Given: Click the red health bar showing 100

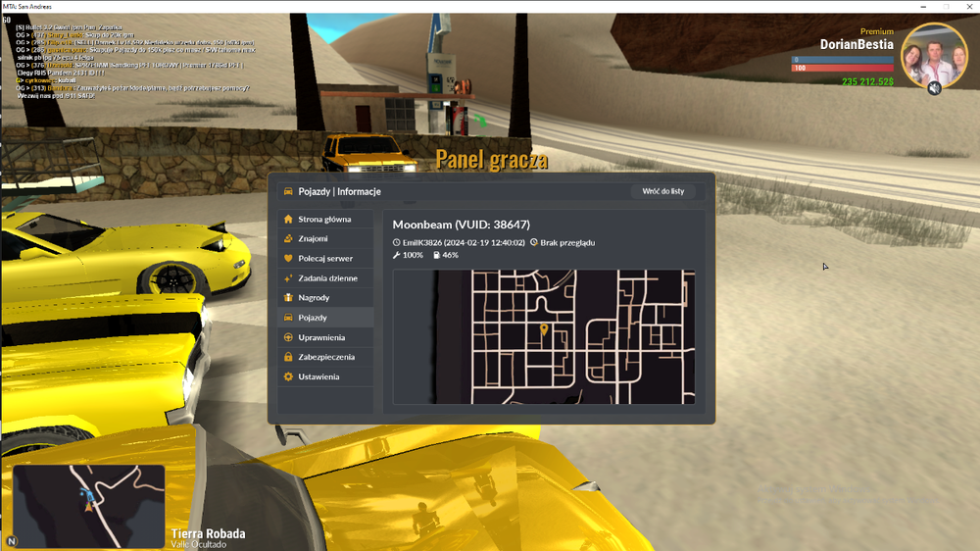Looking at the screenshot, I should [x=843, y=69].
